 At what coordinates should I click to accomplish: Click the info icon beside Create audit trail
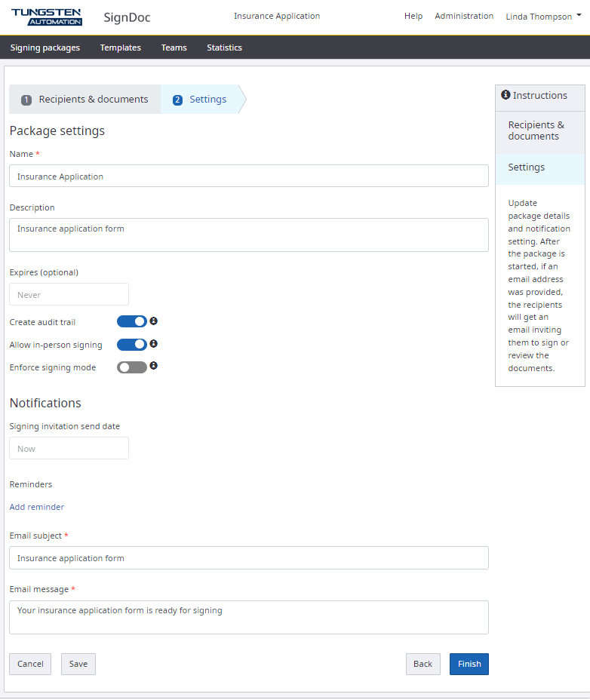[153, 321]
